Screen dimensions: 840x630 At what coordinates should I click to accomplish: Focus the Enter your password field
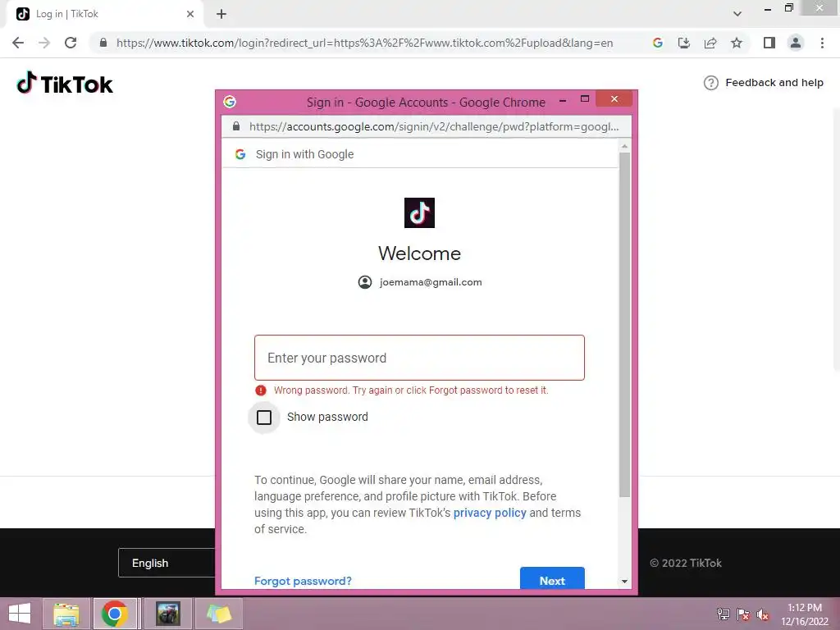419,358
